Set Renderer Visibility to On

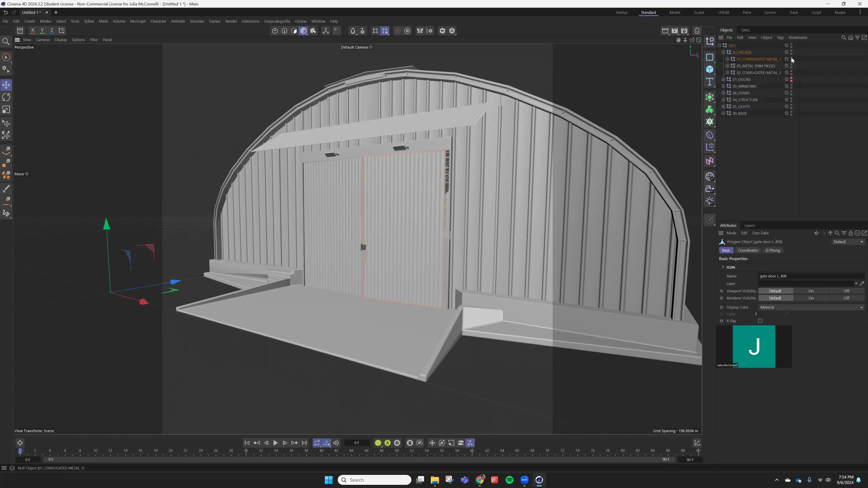[811, 298]
